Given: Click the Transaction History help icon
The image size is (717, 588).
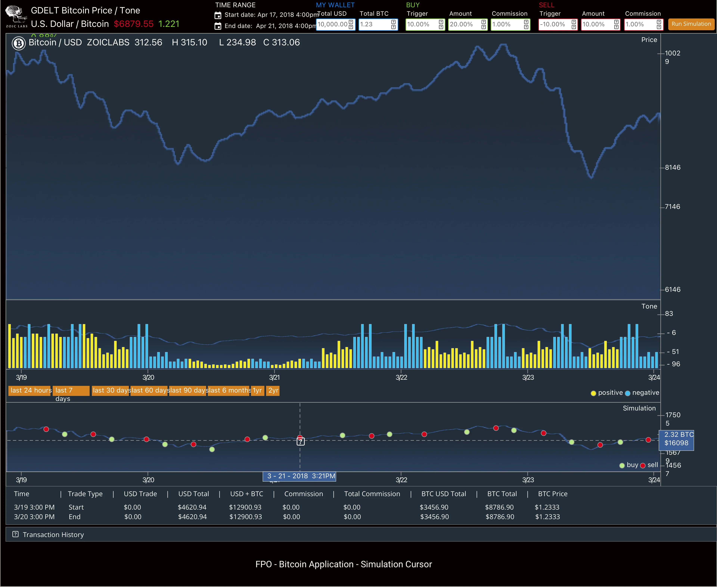Looking at the screenshot, I should click(x=15, y=534).
